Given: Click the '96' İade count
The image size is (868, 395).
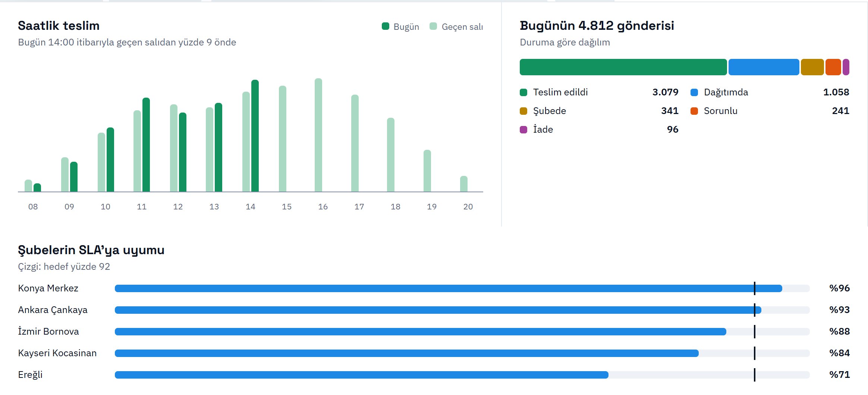Looking at the screenshot, I should pos(673,130).
